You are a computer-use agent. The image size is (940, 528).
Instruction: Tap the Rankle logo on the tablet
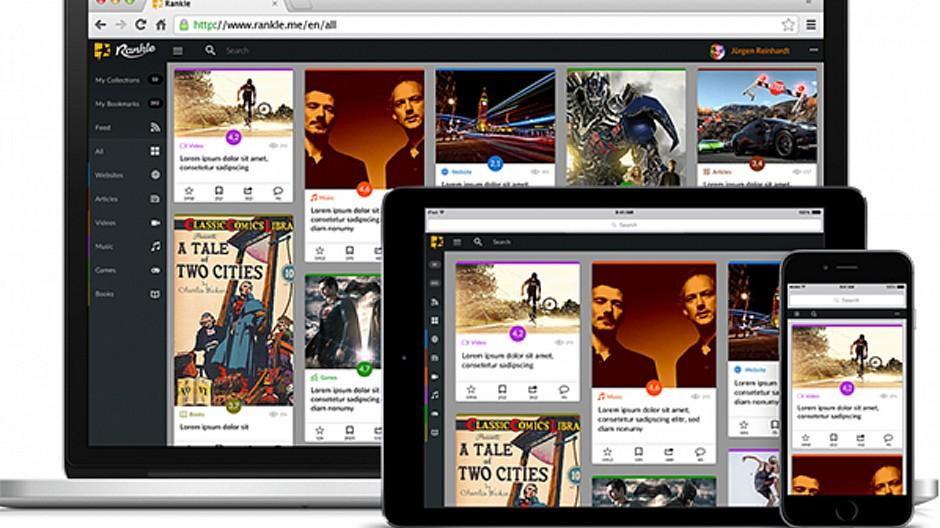click(436, 242)
